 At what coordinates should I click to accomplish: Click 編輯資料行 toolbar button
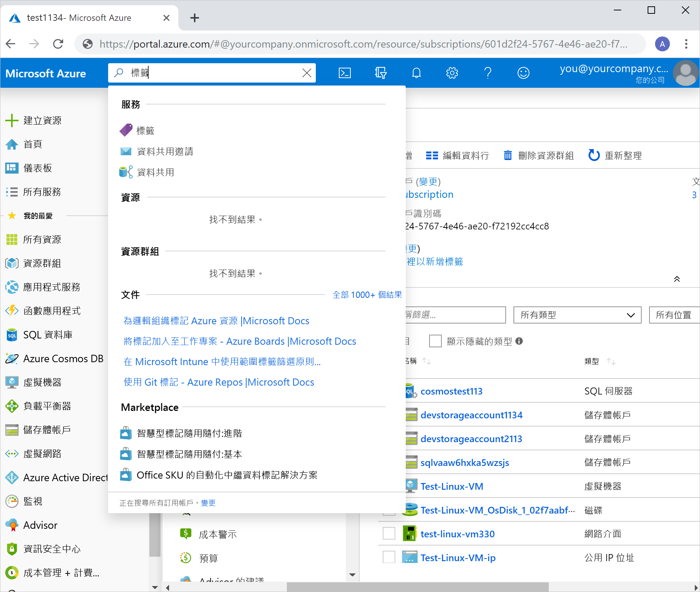click(x=457, y=155)
